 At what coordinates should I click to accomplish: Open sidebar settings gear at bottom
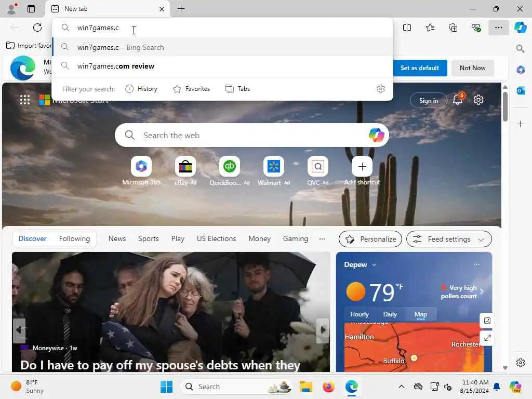click(521, 362)
